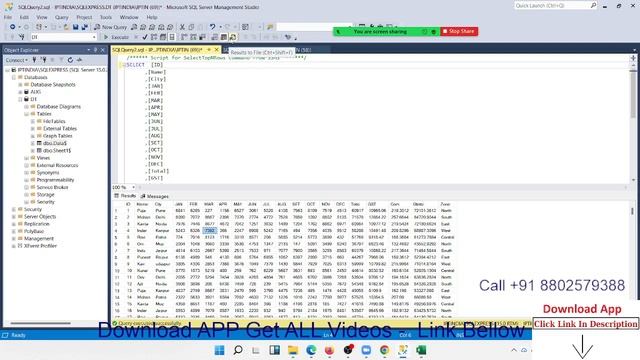640x360 pixels.
Task: Select the dbo.Sheet1$ table
Action: (57, 151)
